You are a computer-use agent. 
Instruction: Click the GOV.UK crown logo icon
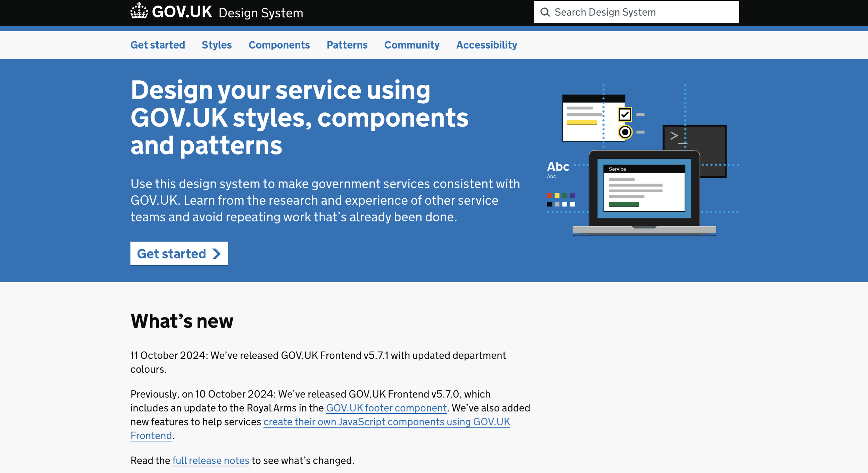pos(139,11)
